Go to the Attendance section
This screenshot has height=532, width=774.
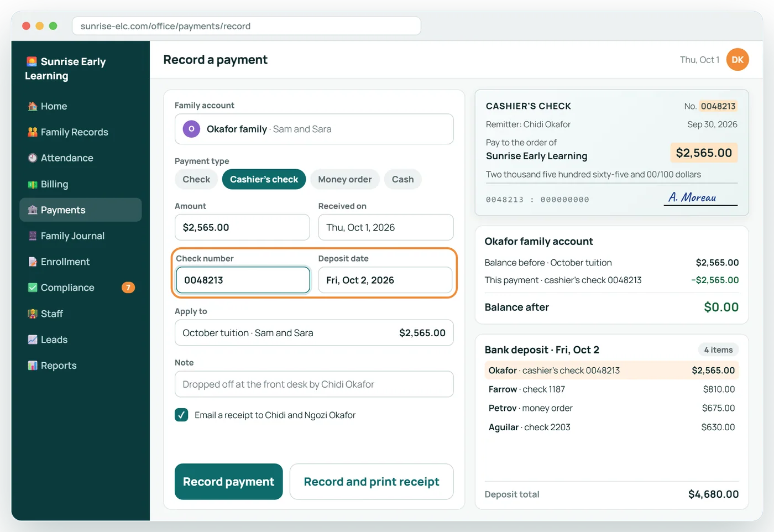(81, 158)
